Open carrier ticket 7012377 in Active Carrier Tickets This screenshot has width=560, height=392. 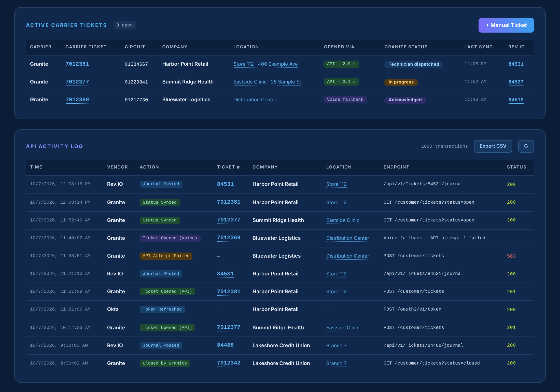click(x=77, y=82)
